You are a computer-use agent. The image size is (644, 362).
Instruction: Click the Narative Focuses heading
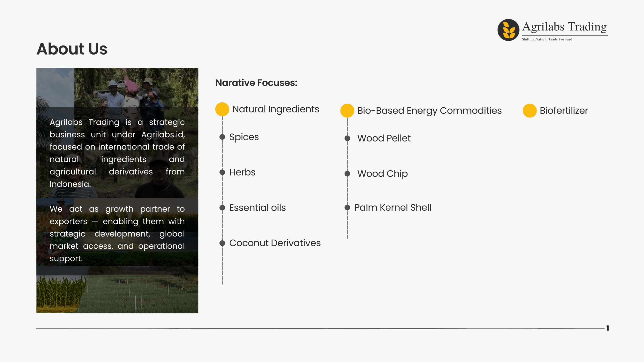click(x=256, y=83)
